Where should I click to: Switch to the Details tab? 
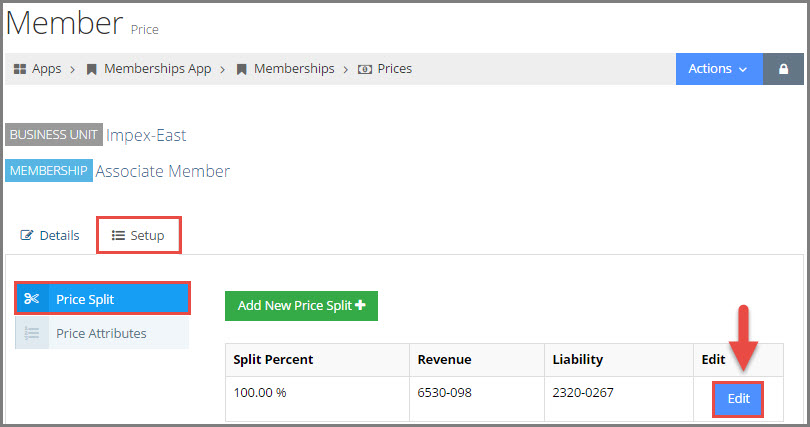(x=50, y=235)
